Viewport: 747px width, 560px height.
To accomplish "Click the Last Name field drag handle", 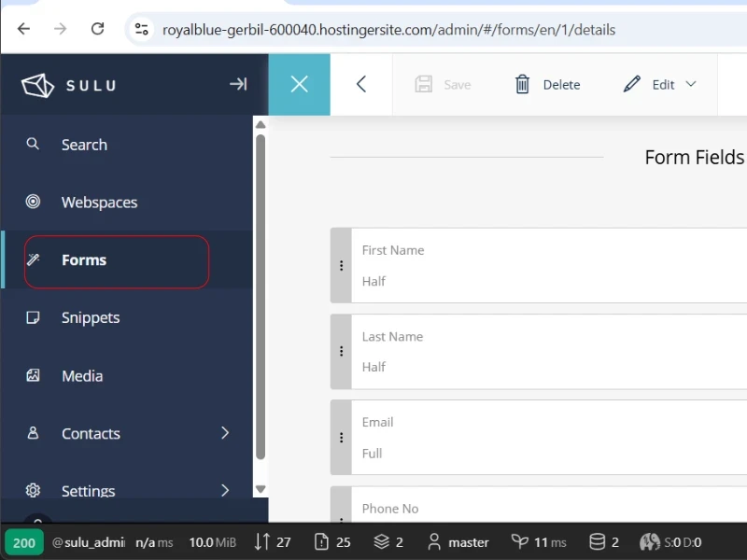I will (341, 352).
